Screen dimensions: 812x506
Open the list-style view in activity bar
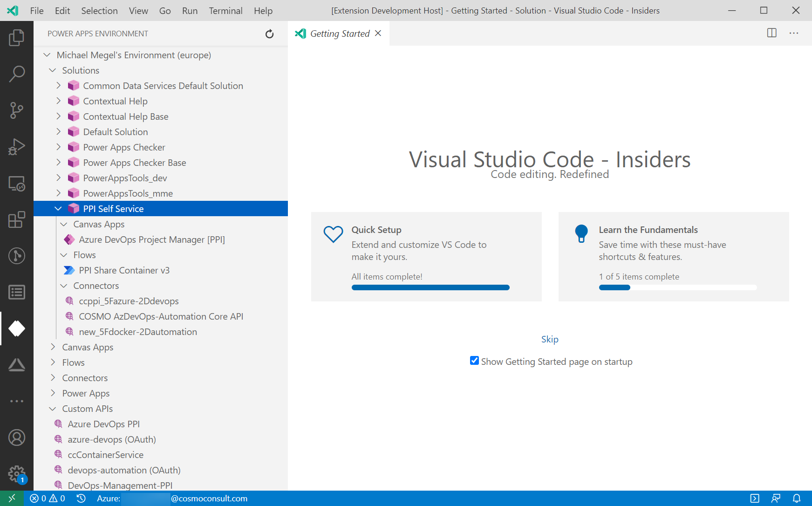click(x=17, y=292)
